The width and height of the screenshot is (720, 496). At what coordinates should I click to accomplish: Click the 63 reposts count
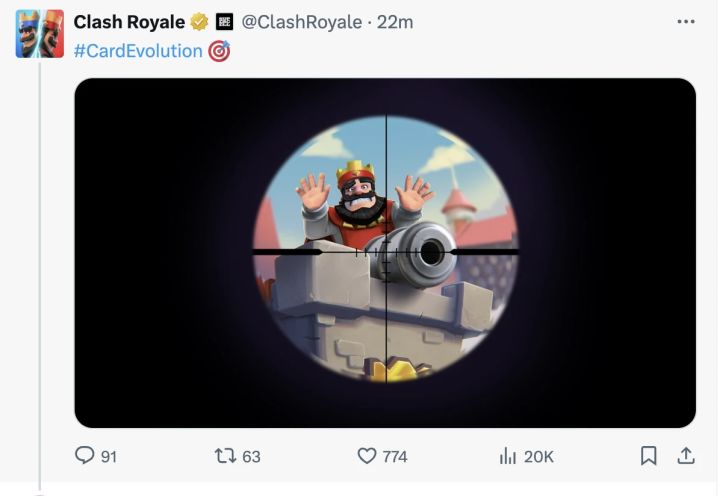[251, 457]
